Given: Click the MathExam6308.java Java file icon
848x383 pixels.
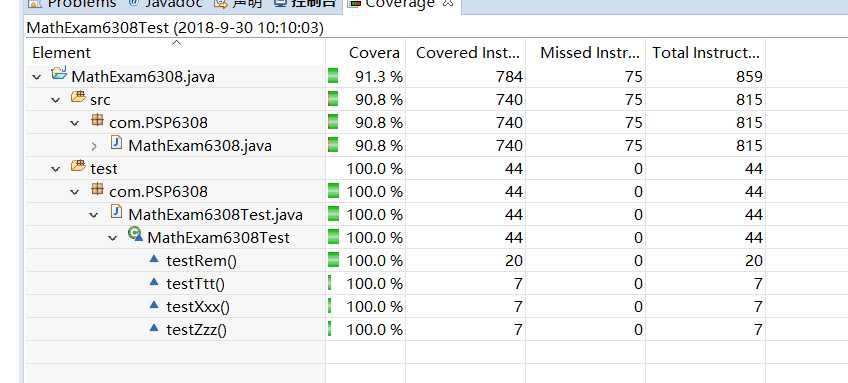Looking at the screenshot, I should [x=116, y=143].
